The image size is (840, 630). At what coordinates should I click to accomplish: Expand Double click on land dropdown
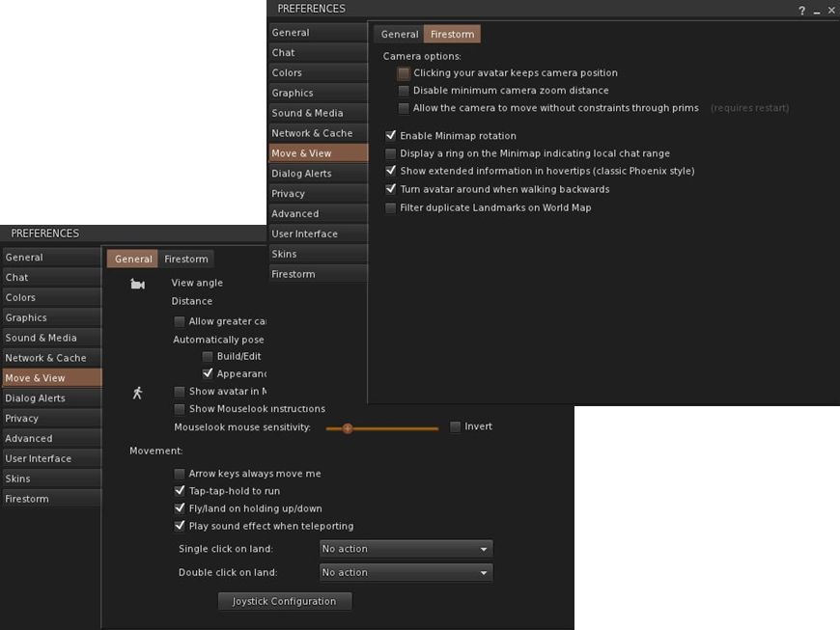click(x=406, y=572)
